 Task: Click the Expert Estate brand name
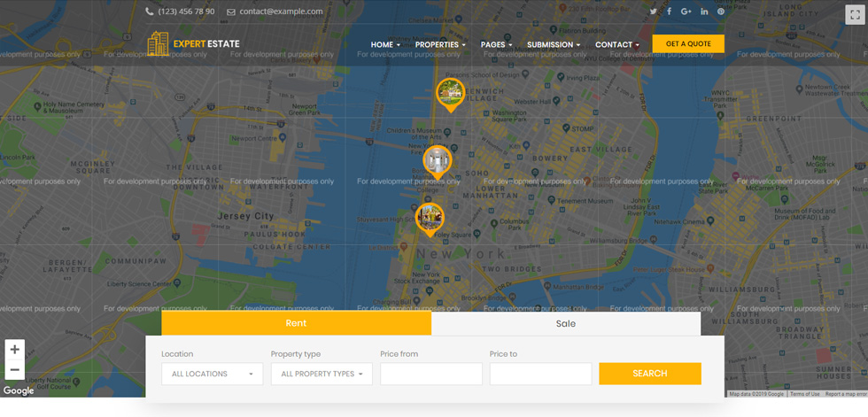coord(206,43)
